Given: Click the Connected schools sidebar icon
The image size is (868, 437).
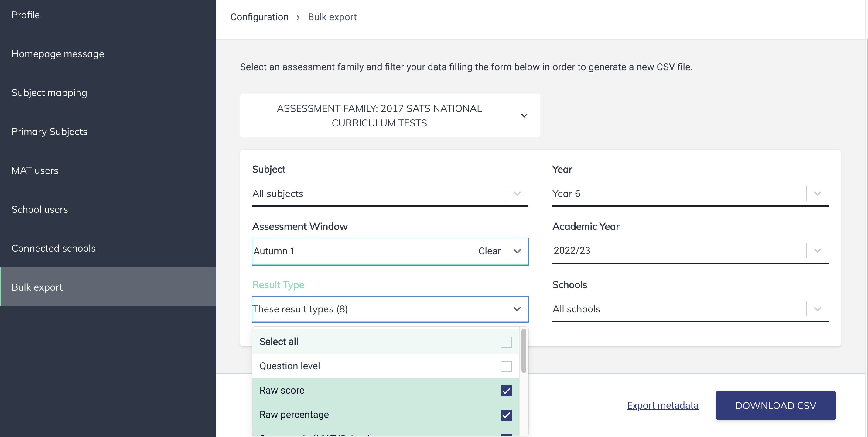Looking at the screenshot, I should 53,247.
